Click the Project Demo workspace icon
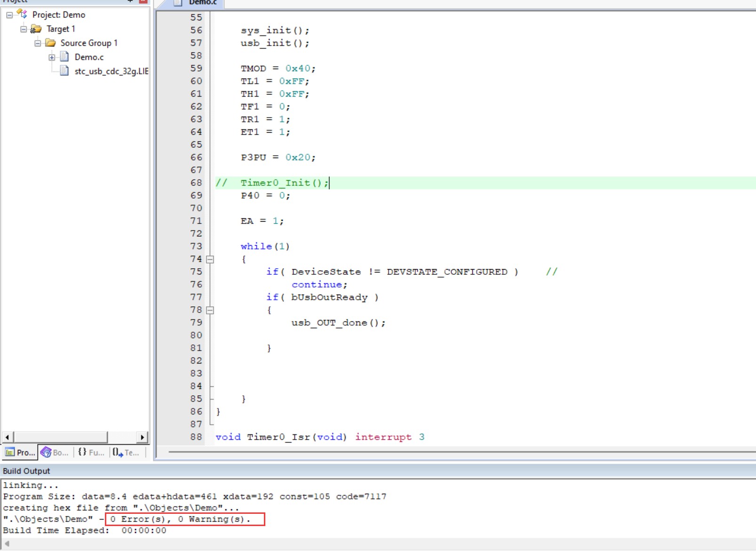Image resolution: width=756 pixels, height=551 pixels. pos(22,14)
